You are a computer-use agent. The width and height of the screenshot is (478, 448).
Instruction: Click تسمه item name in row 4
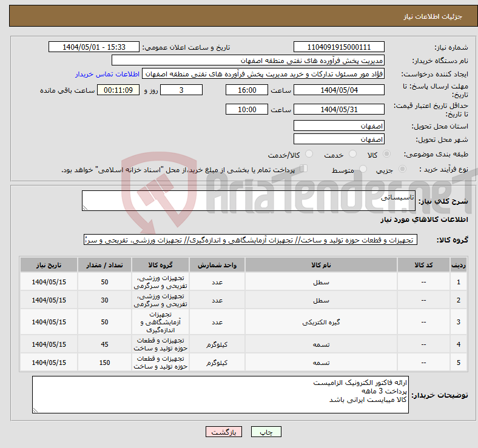point(321,344)
